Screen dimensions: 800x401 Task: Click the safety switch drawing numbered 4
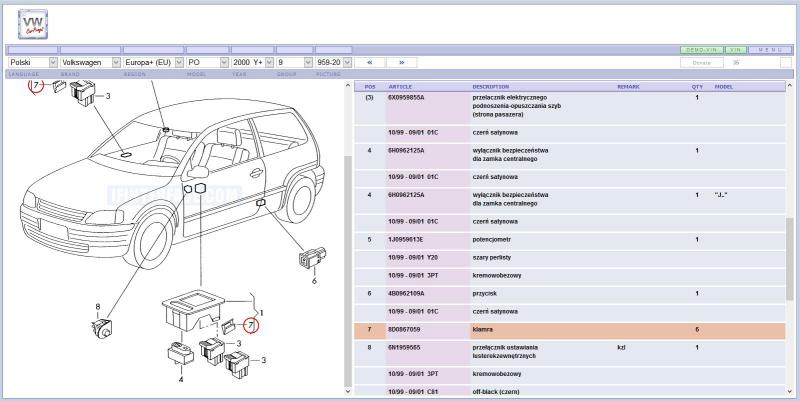pos(181,353)
